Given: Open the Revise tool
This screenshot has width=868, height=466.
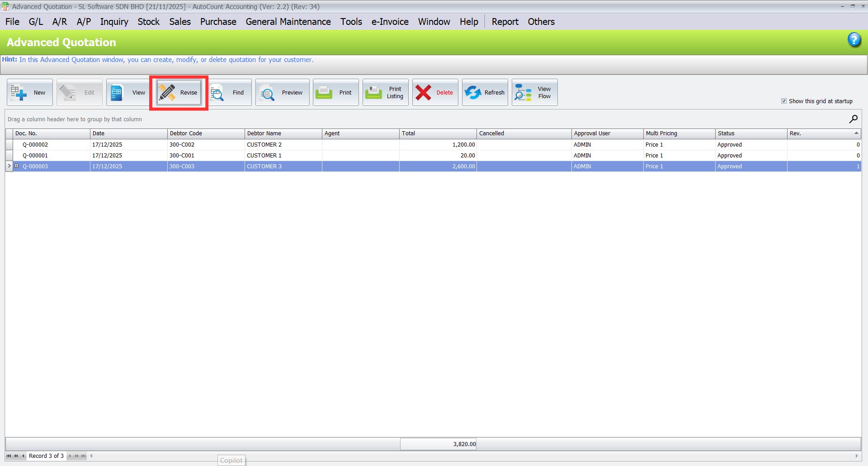Looking at the screenshot, I should (179, 92).
